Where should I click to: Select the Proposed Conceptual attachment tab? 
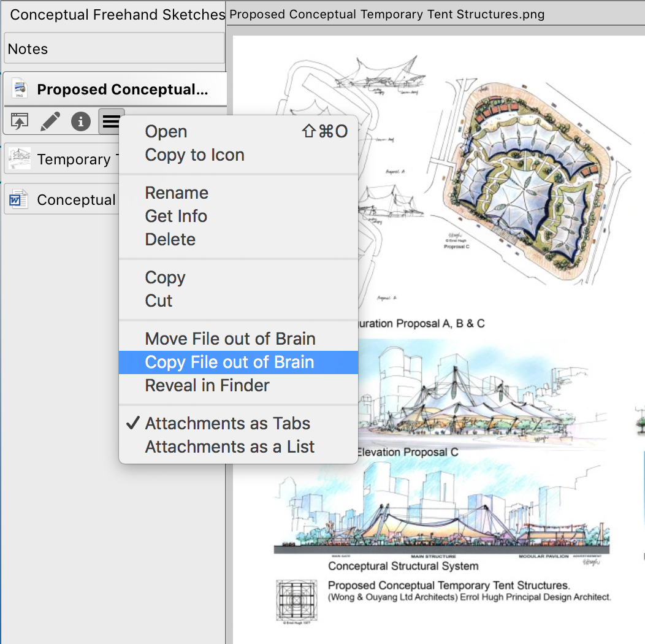(121, 90)
